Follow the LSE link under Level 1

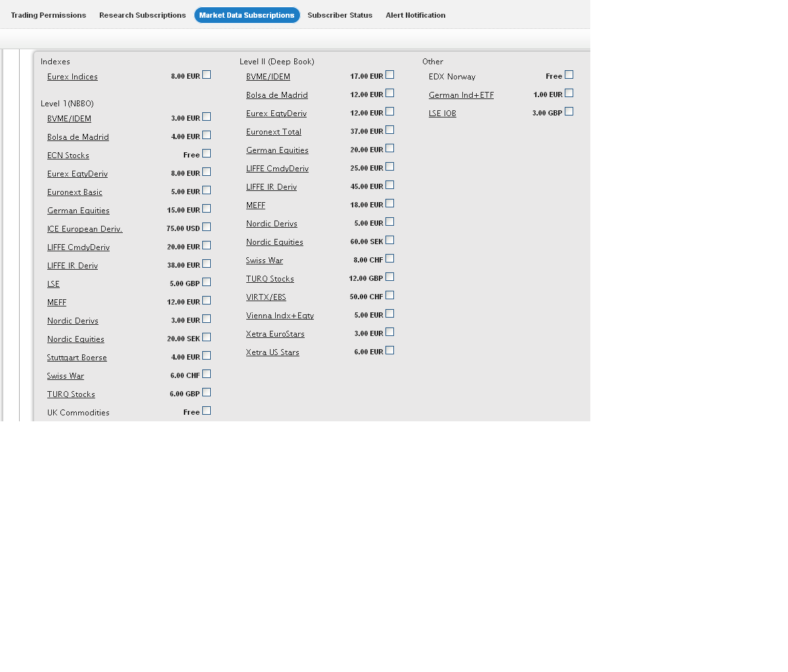[53, 284]
